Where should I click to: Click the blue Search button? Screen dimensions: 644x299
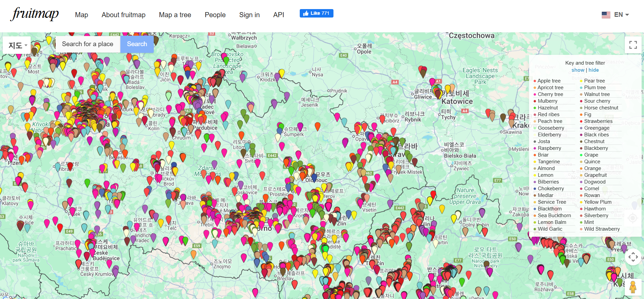click(137, 44)
